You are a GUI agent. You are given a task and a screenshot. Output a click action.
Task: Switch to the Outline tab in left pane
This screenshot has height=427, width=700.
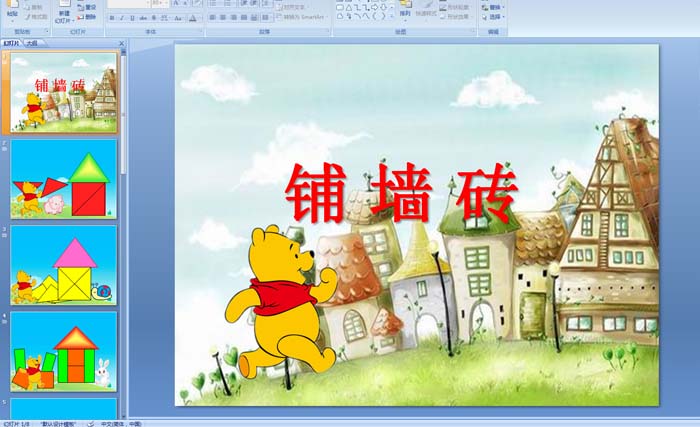click(33, 44)
